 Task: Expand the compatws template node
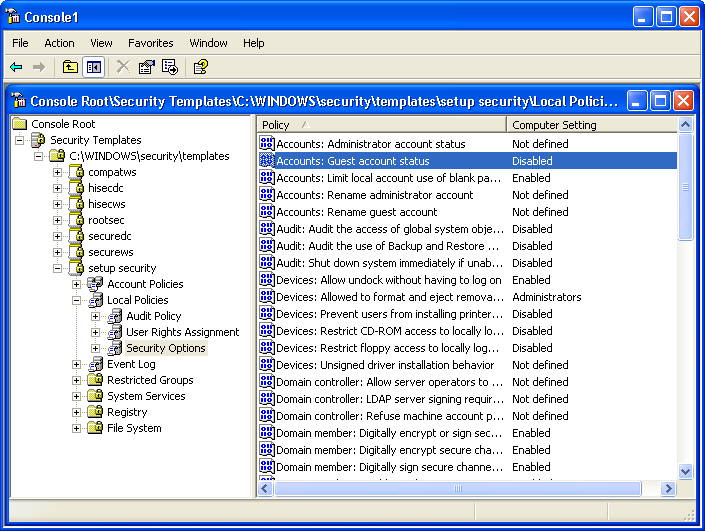point(58,172)
